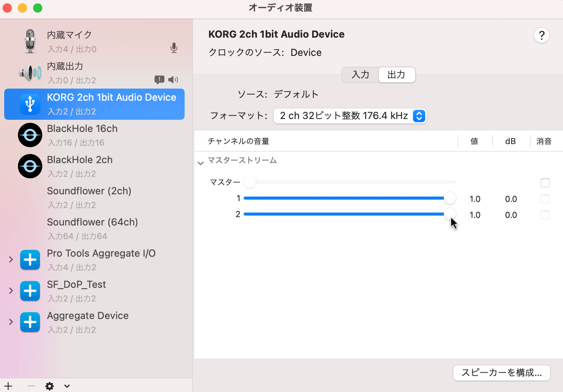Click the yellow minimize window button
This screenshot has width=563, height=392.
tap(22, 8)
